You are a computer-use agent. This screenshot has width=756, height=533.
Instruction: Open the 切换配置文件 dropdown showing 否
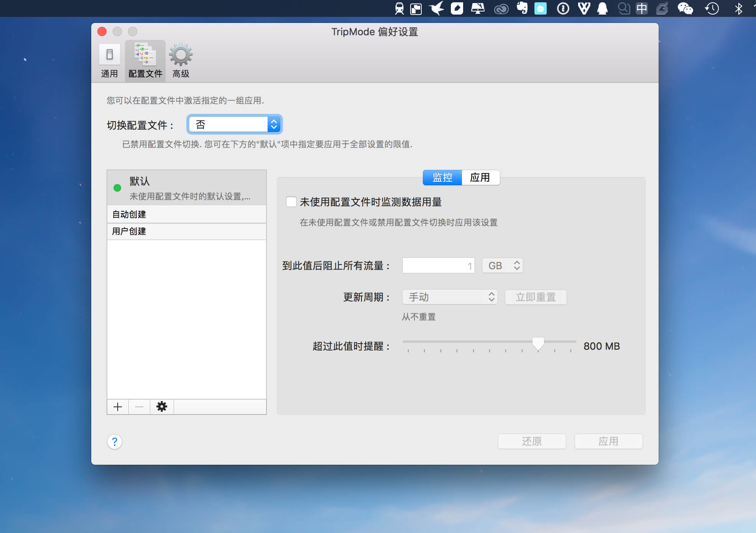(235, 124)
